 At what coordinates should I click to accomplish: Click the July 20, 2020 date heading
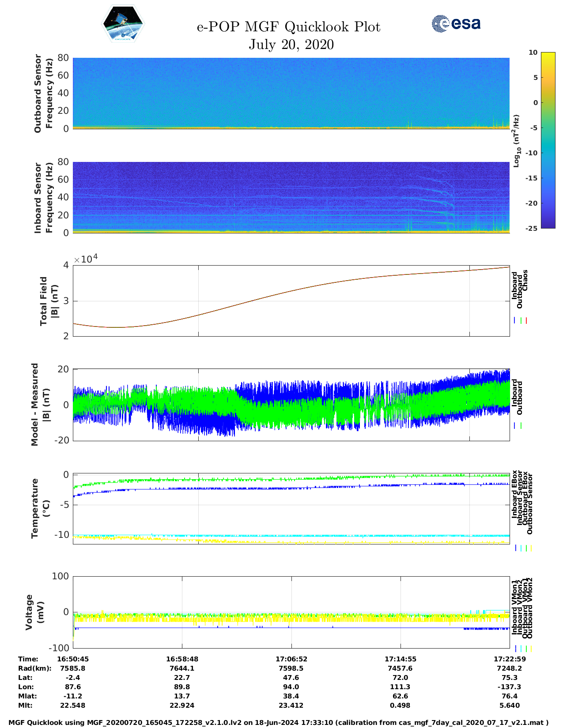coord(291,45)
